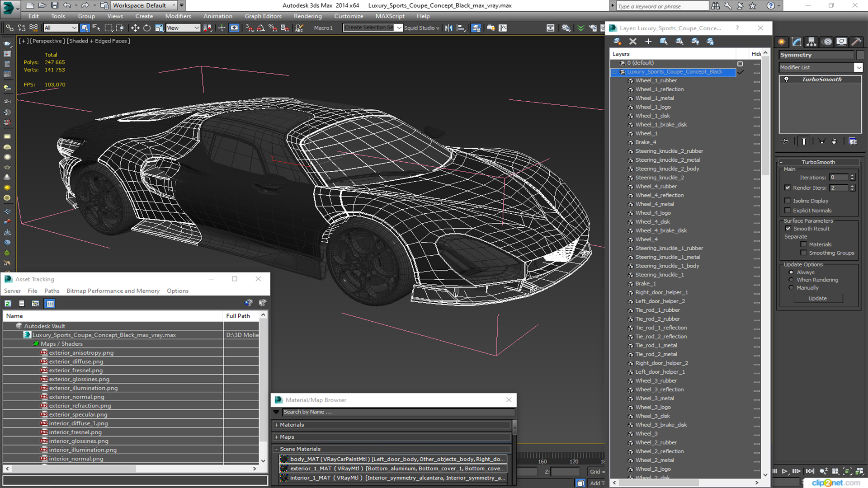
Task: Collapse the TurboSmooth rollout
Action: point(818,162)
